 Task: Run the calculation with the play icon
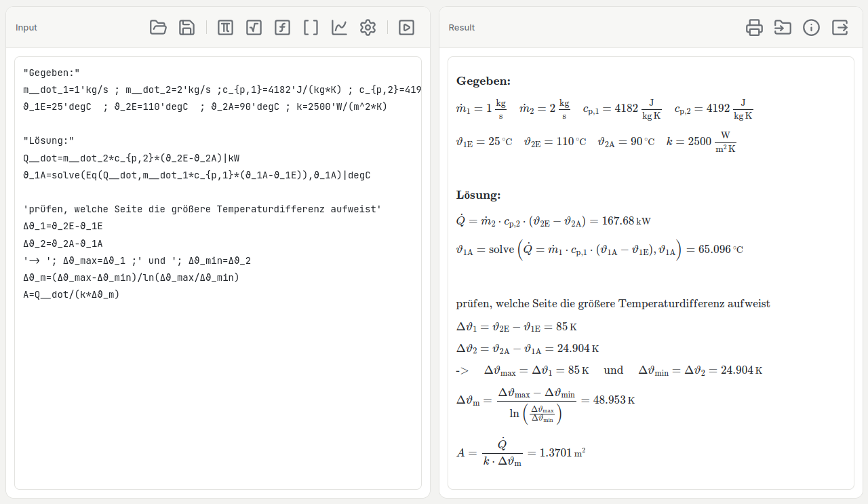coord(406,27)
